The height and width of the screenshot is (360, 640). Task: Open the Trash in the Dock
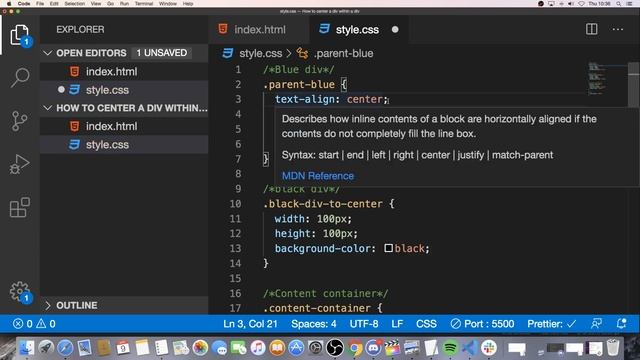(613, 348)
